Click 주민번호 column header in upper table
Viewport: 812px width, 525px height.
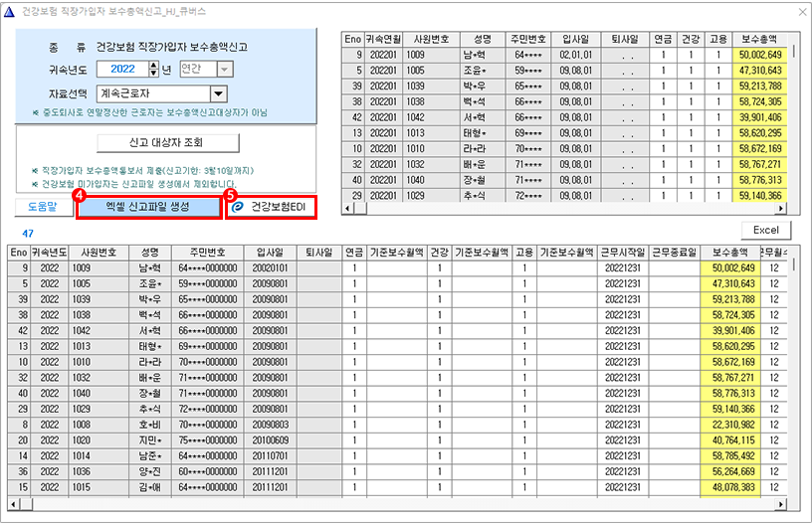point(528,39)
